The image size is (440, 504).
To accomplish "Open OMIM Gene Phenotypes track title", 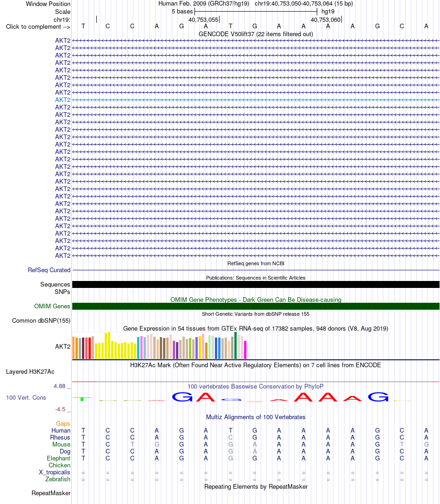I will tap(256, 300).
